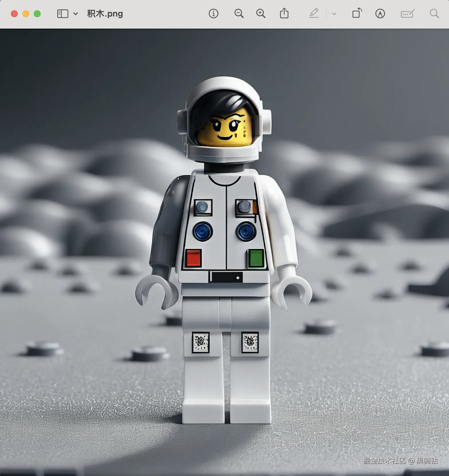Show the image info inspector

[x=213, y=13]
